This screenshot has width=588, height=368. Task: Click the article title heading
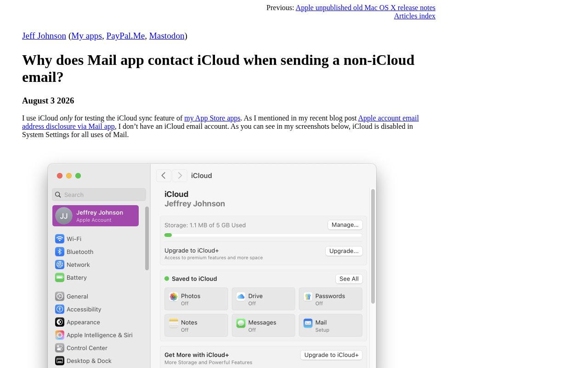(218, 69)
